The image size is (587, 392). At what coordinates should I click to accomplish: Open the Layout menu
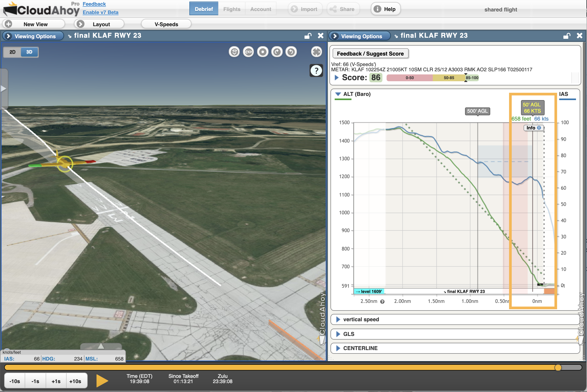tap(99, 24)
